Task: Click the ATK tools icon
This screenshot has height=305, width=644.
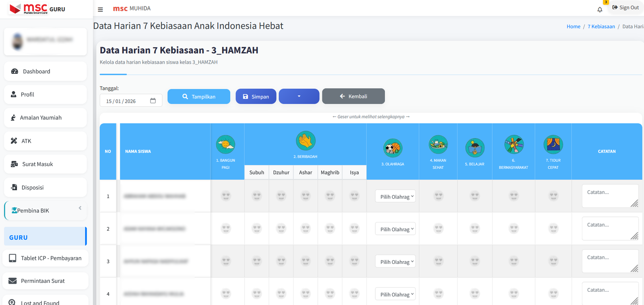Action: 14,141
